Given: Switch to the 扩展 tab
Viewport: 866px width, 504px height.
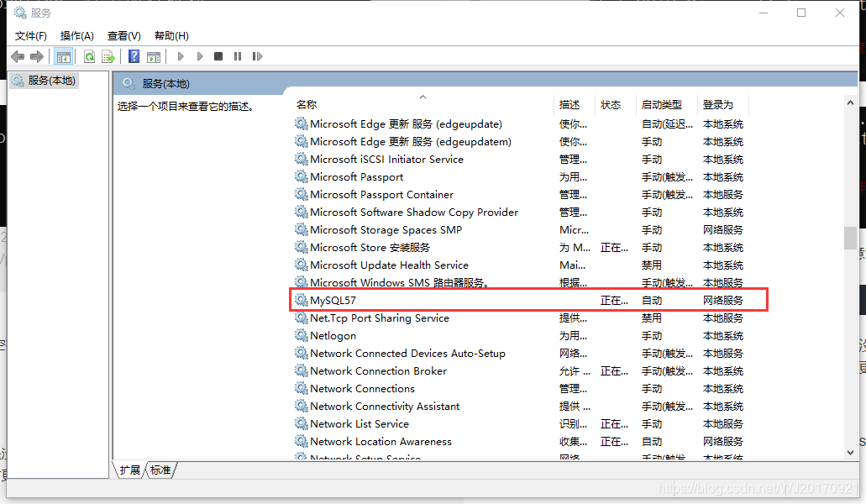Looking at the screenshot, I should click(x=130, y=470).
